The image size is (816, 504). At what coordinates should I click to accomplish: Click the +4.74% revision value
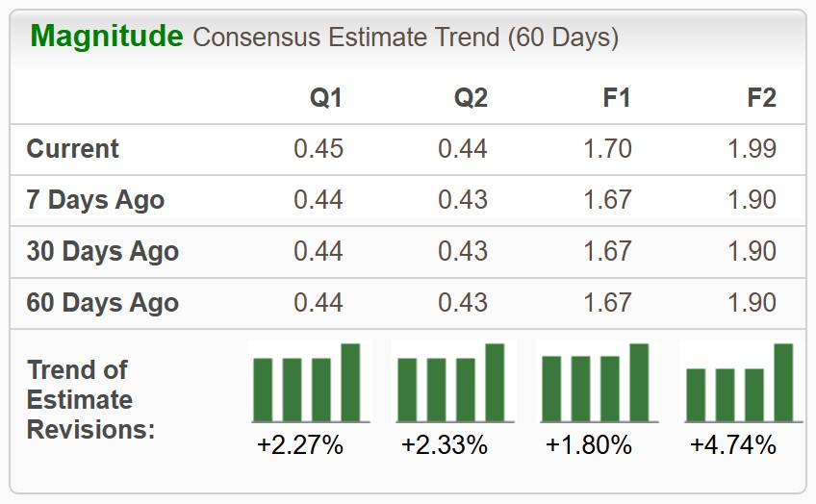(733, 445)
